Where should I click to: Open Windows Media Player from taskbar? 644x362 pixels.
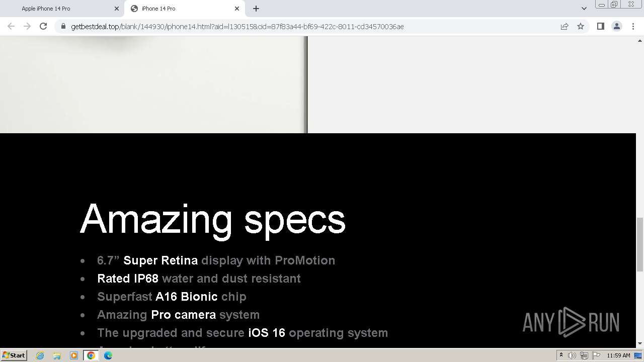pos(74,355)
